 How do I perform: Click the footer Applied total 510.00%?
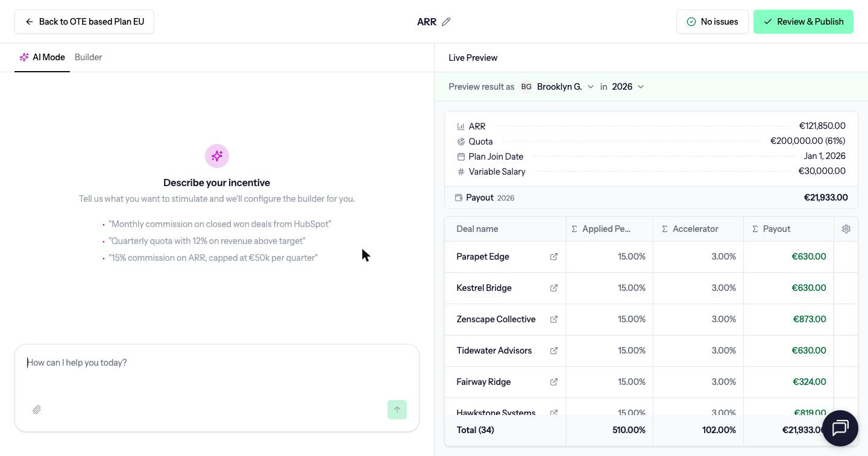(x=629, y=430)
